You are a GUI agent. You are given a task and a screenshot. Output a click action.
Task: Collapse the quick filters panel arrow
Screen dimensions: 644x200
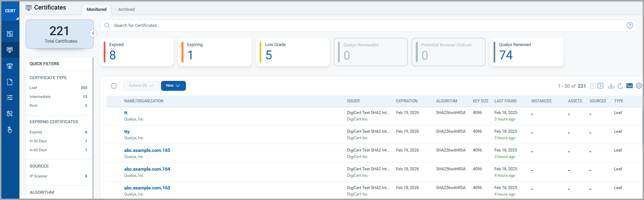point(93,33)
